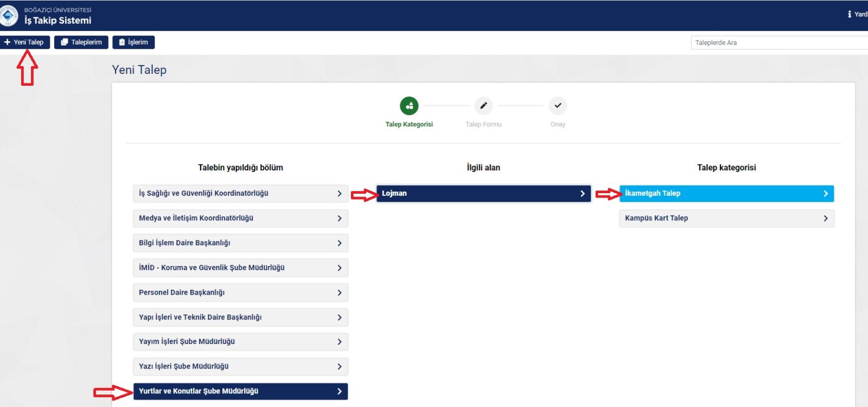Click the Yardım info icon
Image resolution: width=868 pixels, height=407 pixels.
[850, 14]
